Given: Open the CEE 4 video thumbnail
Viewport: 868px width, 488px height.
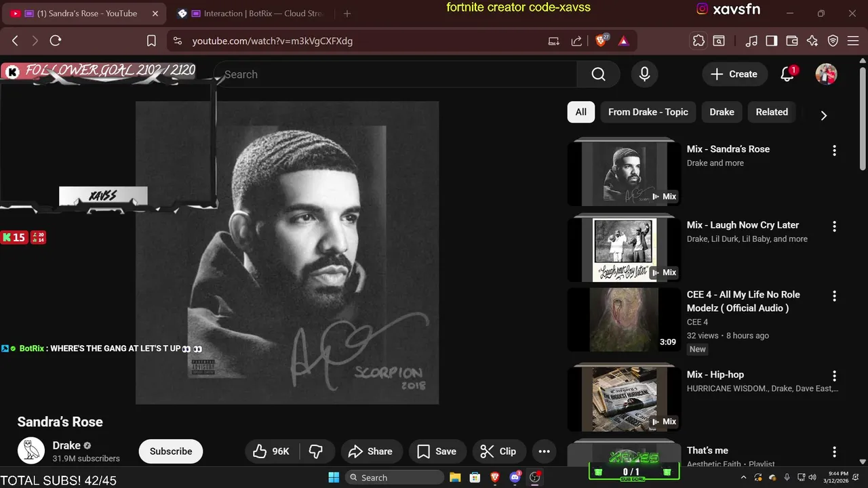Looking at the screenshot, I should [624, 320].
